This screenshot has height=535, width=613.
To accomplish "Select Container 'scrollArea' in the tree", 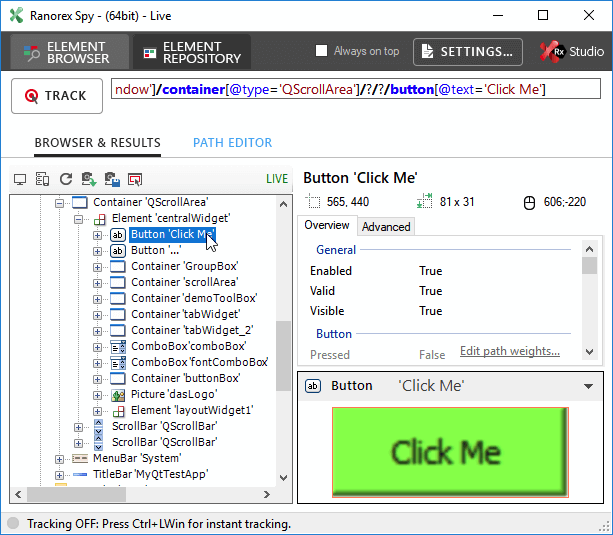I will pyautogui.click(x=185, y=282).
